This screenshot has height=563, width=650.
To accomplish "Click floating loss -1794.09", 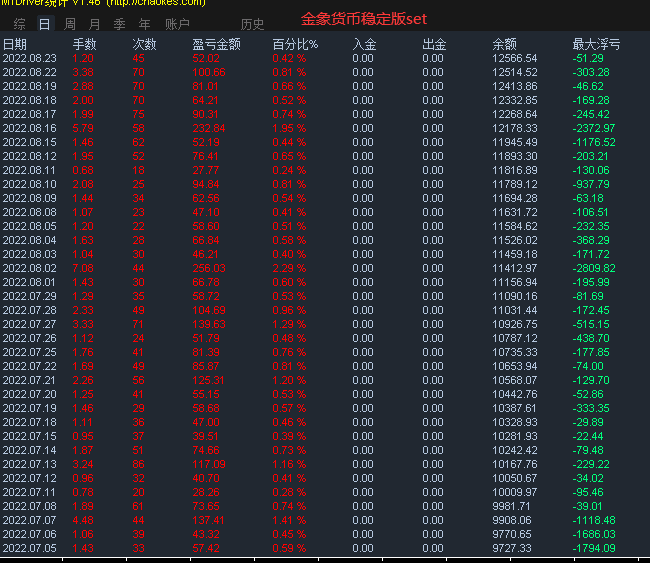I will pos(594,548).
